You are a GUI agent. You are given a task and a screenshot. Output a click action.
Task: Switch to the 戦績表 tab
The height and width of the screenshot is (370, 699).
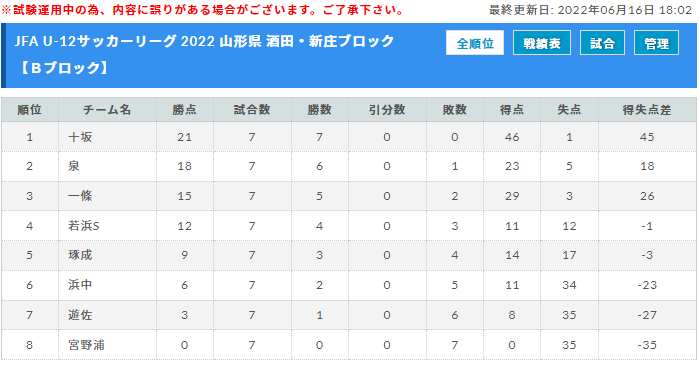click(542, 43)
